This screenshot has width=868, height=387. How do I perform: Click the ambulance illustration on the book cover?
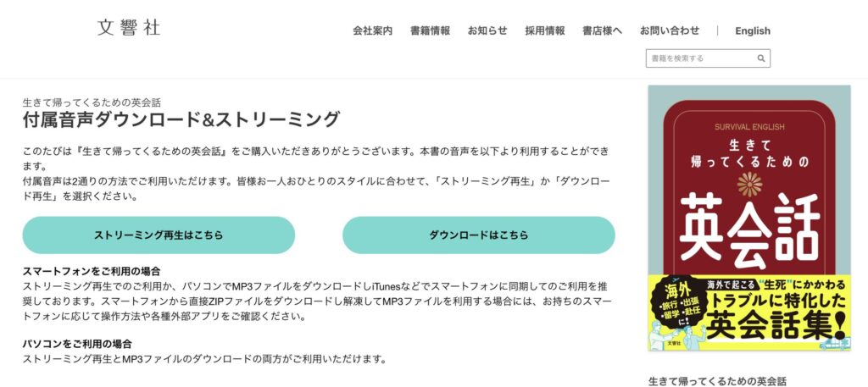[x=833, y=343]
